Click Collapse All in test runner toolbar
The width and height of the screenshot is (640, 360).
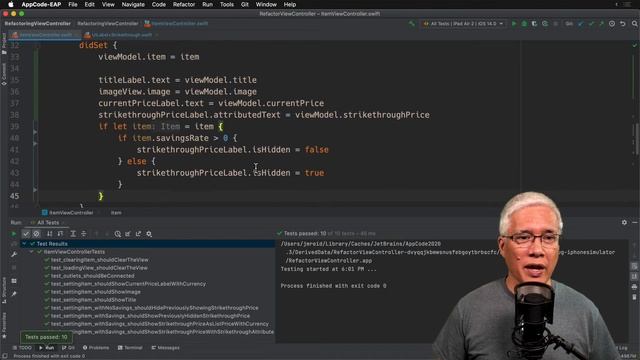[x=84, y=234]
